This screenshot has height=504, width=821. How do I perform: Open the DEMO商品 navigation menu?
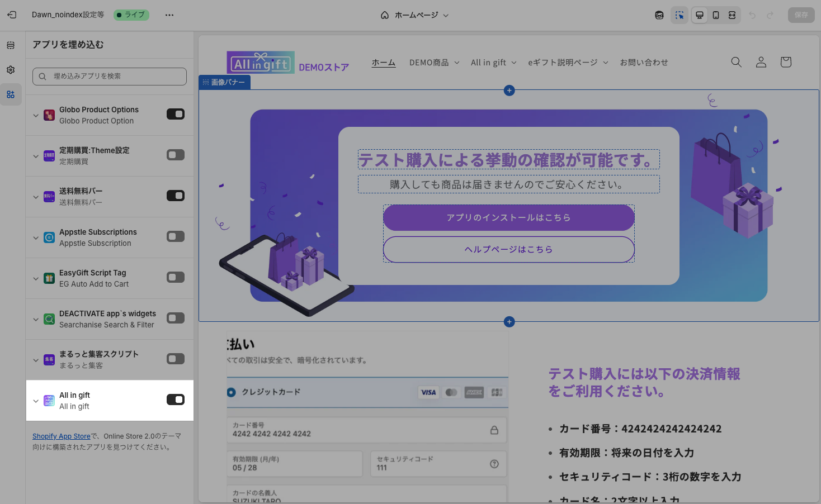(x=435, y=63)
